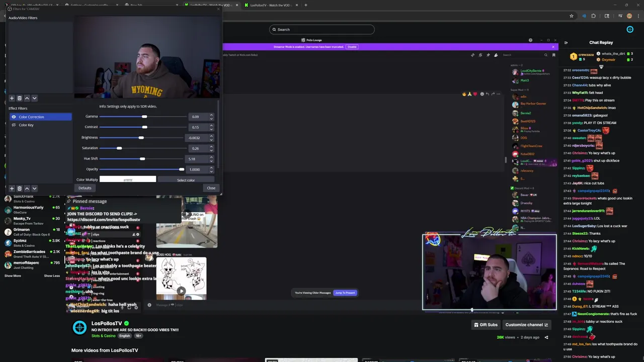
Task: Move effect filter down with lower arrow
Action: coord(34,189)
